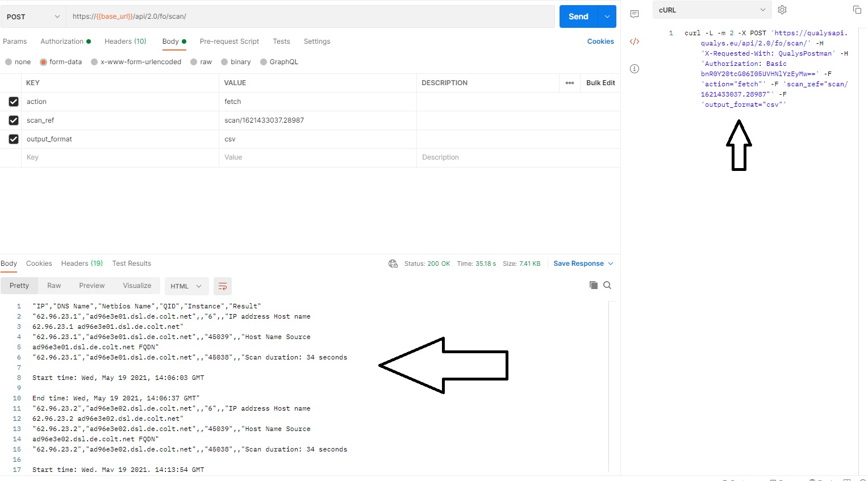
Task: Search within the response body
Action: click(607, 285)
